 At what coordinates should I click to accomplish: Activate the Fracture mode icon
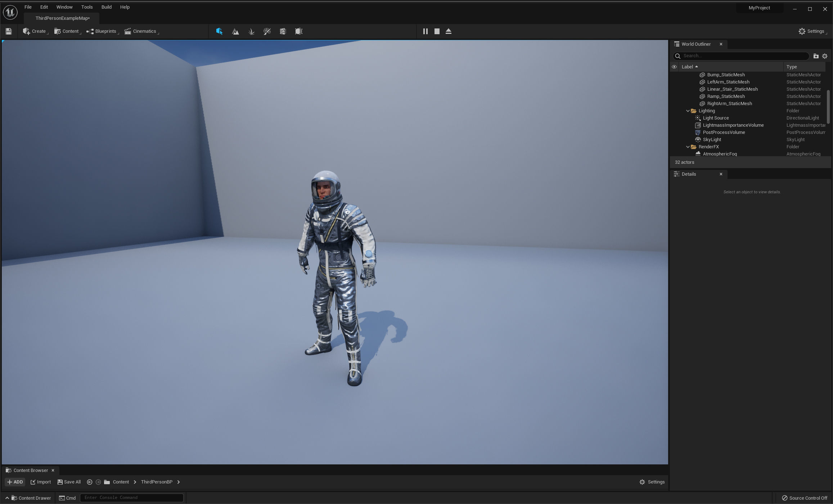click(283, 31)
